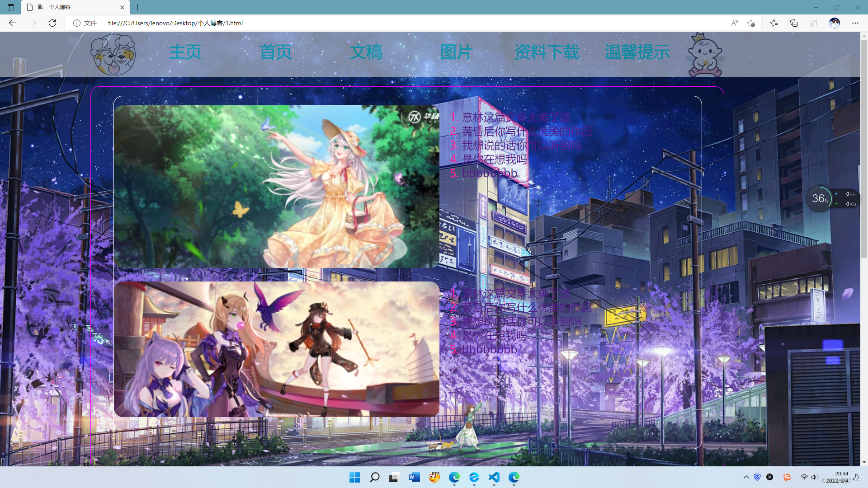Open the Read aloud icon
The height and width of the screenshot is (488, 868).
click(x=735, y=23)
